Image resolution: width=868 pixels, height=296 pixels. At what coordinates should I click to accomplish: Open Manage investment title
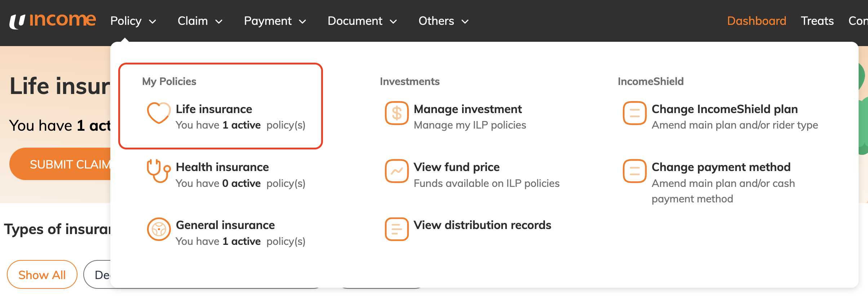click(468, 109)
